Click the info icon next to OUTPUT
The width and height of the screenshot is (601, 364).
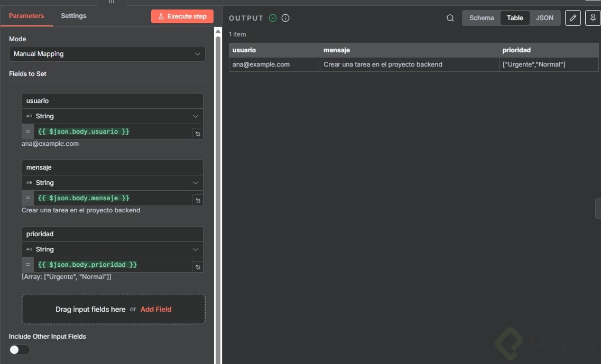point(285,18)
